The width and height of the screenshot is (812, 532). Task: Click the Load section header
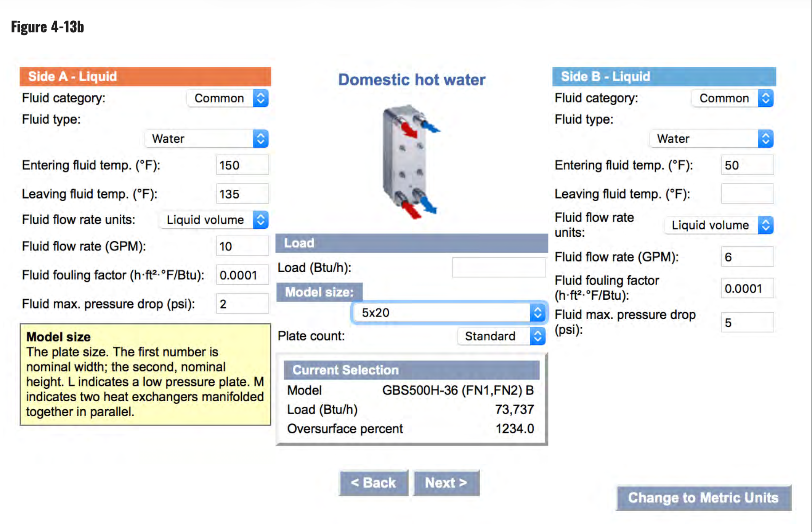411,243
